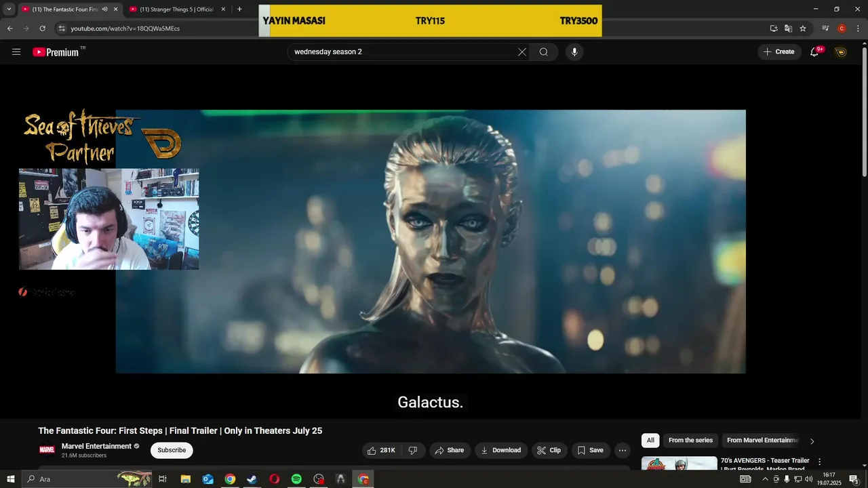This screenshot has height=488, width=868.
Task: Open Spotify from the taskbar
Action: point(296,479)
